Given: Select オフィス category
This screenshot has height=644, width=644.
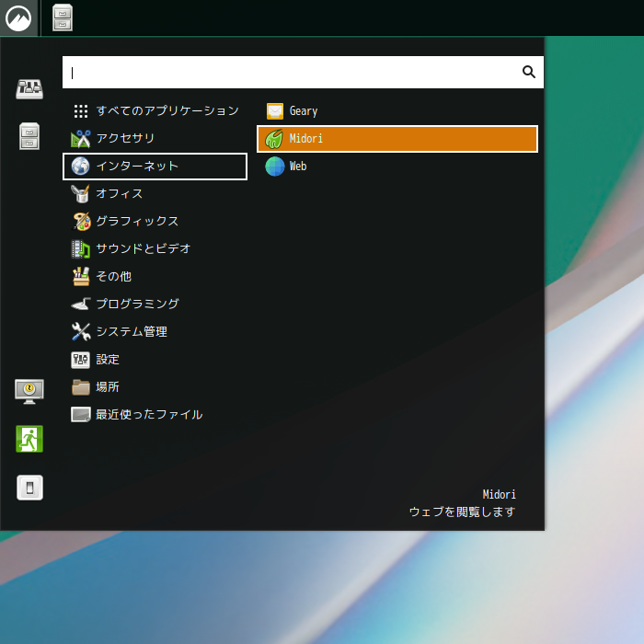Looking at the screenshot, I should [155, 193].
